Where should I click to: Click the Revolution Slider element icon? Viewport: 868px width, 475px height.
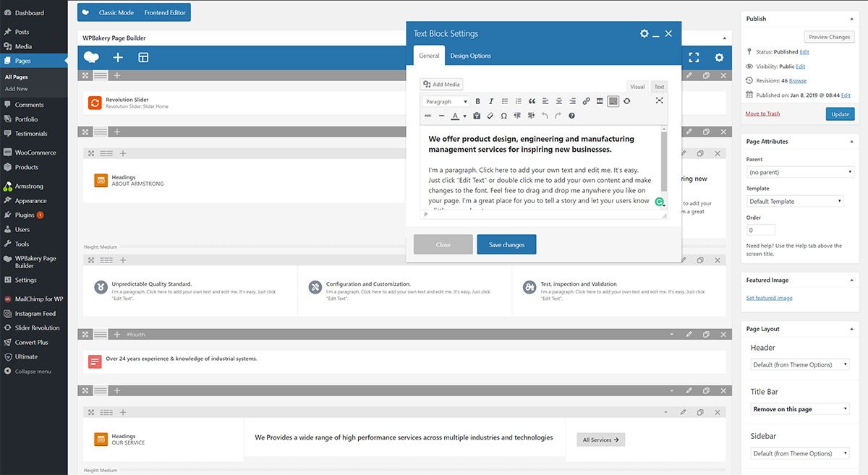(95, 103)
